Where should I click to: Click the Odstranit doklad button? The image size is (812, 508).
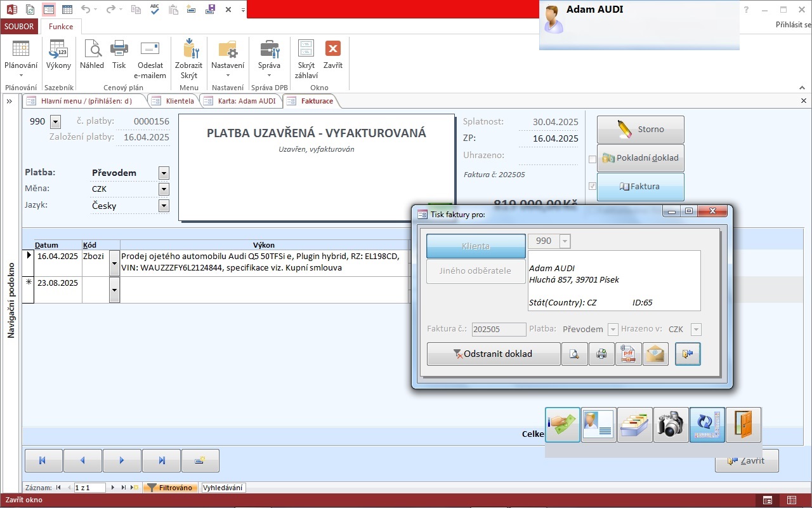[x=494, y=354]
